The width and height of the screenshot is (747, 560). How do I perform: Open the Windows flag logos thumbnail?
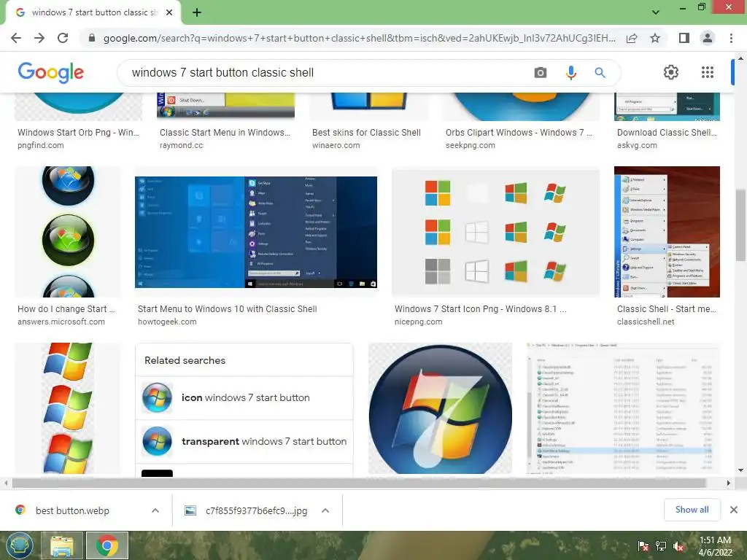tap(68, 408)
